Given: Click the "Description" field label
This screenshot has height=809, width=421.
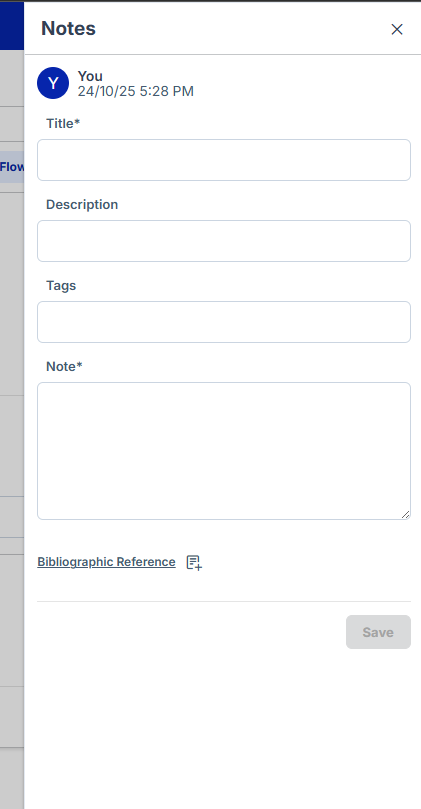Looking at the screenshot, I should pyautogui.click(x=82, y=204).
